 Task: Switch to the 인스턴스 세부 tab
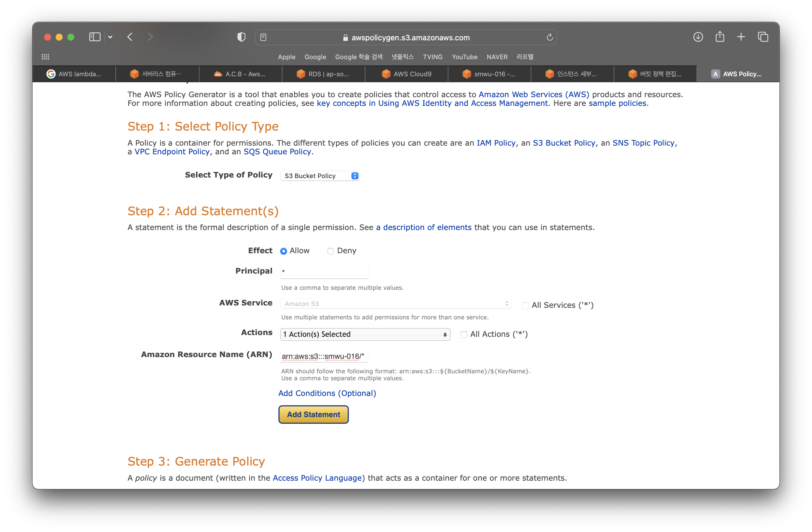click(x=572, y=74)
